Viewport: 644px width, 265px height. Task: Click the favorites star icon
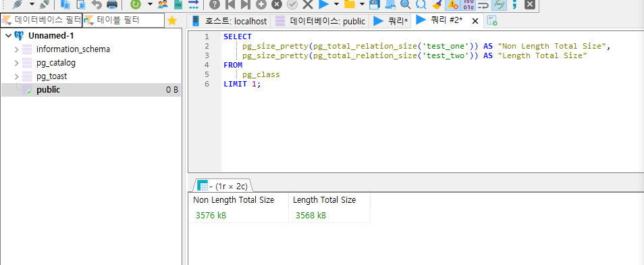click(173, 20)
